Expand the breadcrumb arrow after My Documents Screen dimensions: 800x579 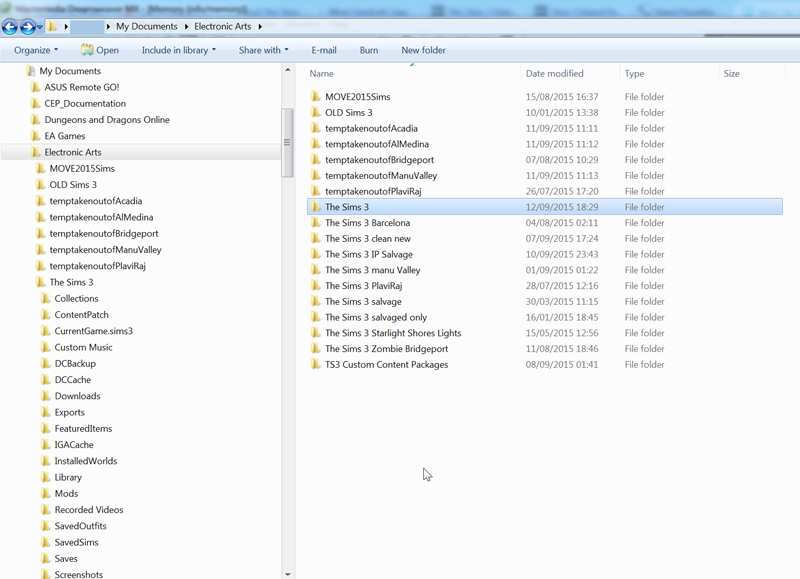point(186,27)
